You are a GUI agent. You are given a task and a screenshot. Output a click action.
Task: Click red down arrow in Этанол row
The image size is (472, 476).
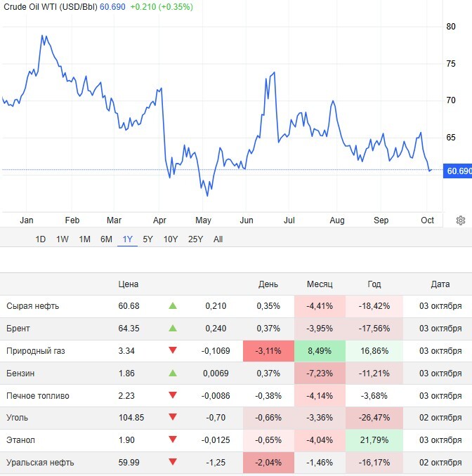pyautogui.click(x=173, y=440)
